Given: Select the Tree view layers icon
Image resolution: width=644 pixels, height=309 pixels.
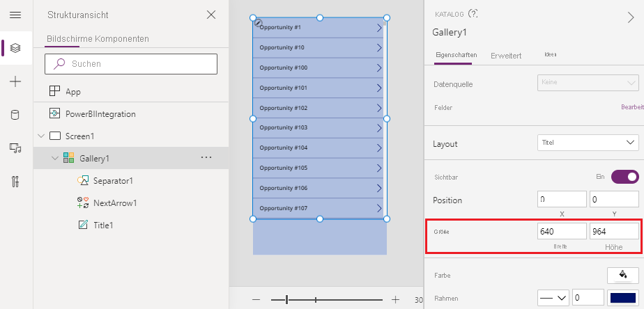Looking at the screenshot, I should pos(15,48).
